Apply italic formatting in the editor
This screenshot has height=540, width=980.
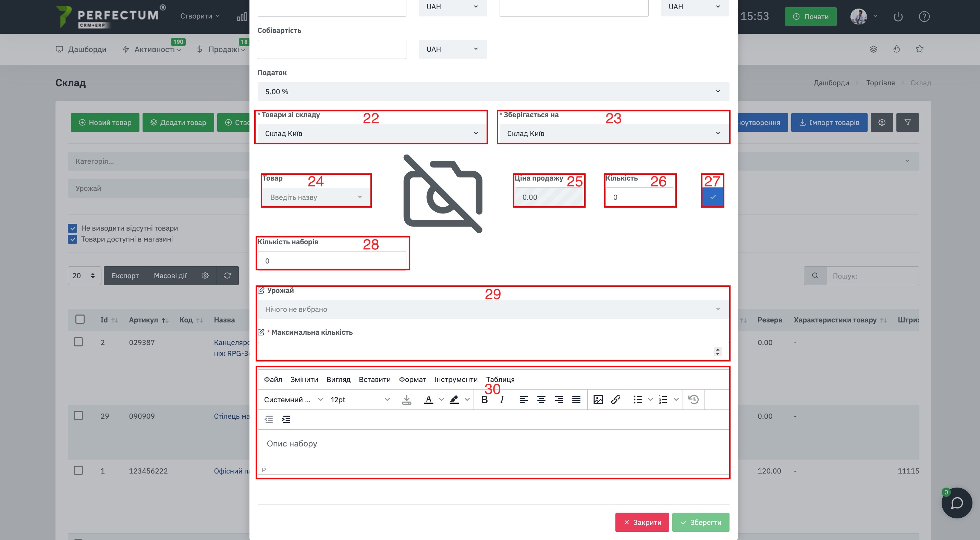coord(502,399)
